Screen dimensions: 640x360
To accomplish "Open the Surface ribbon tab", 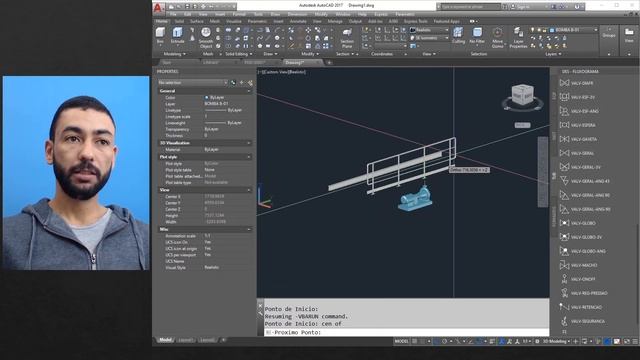I will 197,21.
